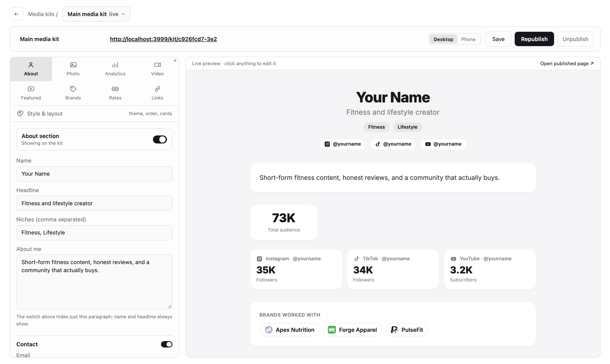Switch to the Photo tab

pos(73,69)
